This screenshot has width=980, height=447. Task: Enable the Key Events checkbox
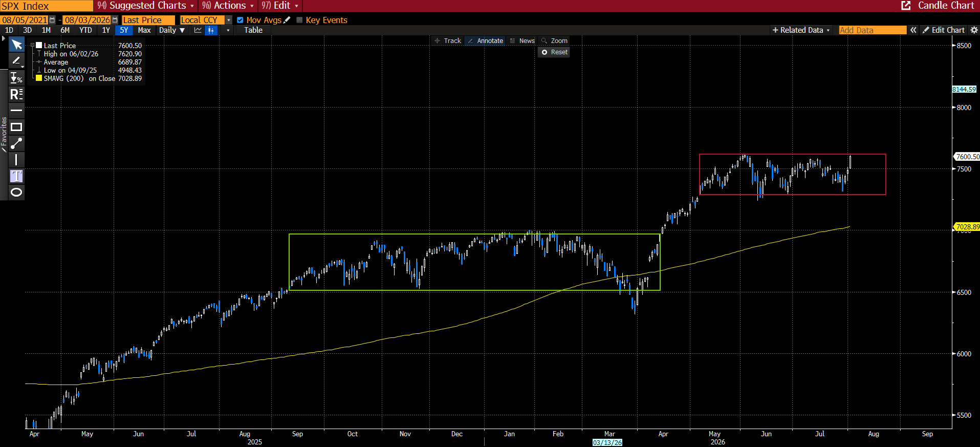[300, 20]
